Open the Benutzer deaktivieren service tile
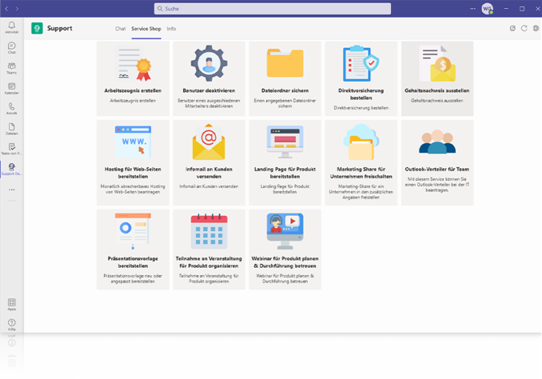The width and height of the screenshot is (542, 379). [x=209, y=78]
